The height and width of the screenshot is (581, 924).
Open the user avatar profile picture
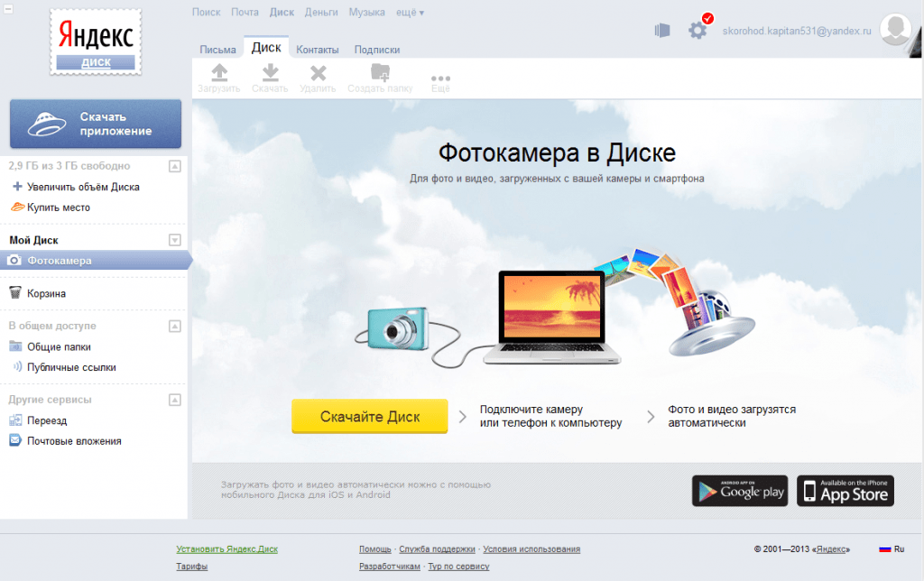click(895, 29)
